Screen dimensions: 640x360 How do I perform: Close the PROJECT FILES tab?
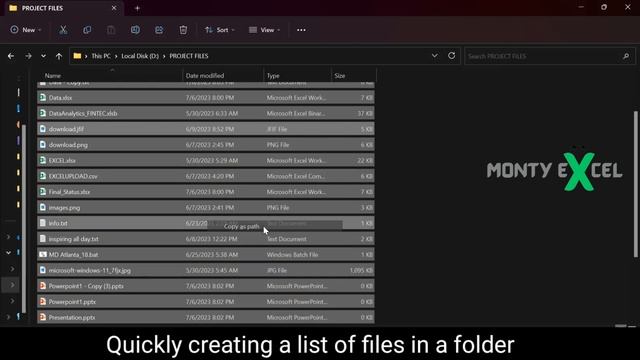tap(114, 8)
